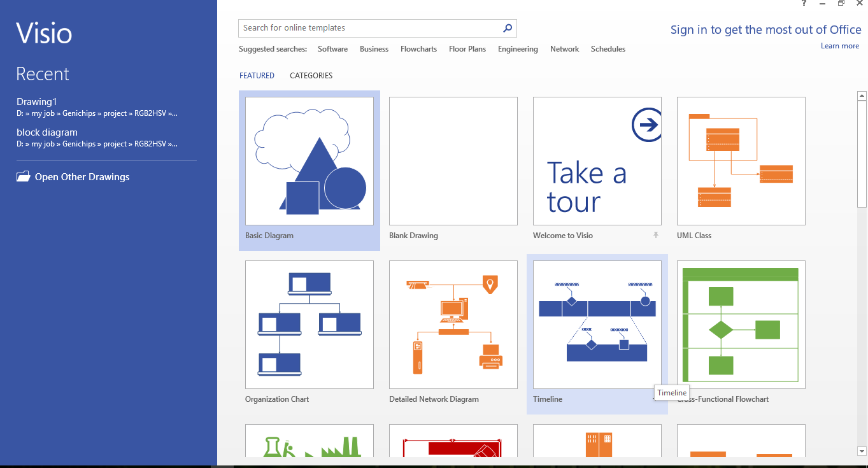Open the Organization Chart template
The image size is (868, 468).
(x=309, y=324)
